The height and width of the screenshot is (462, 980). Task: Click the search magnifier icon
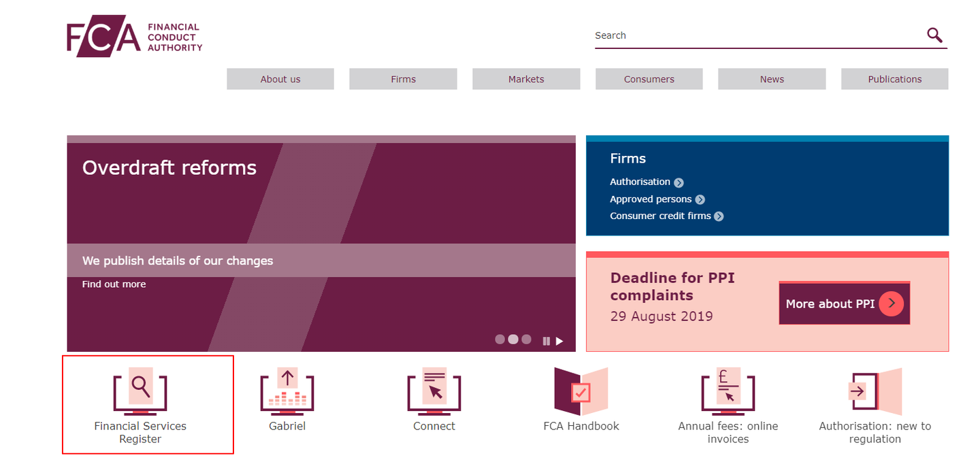934,35
